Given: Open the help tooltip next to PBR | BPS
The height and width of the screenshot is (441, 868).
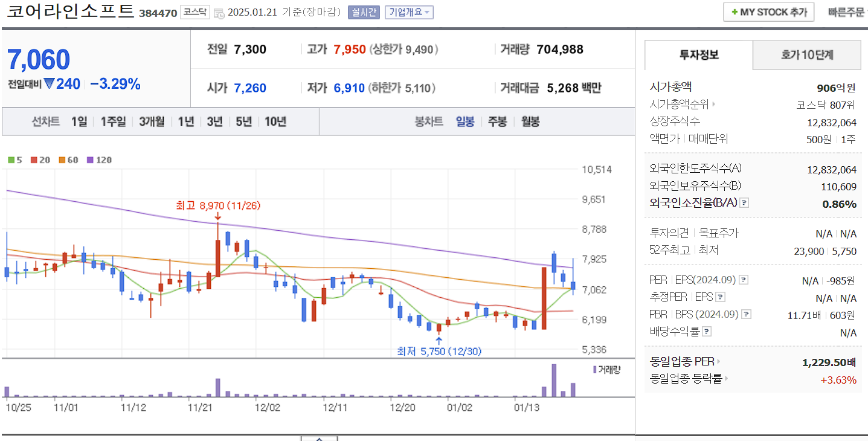Looking at the screenshot, I should pyautogui.click(x=747, y=314).
